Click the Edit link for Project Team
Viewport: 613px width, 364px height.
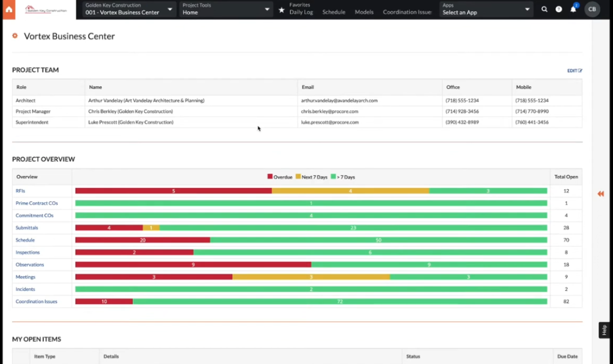point(574,71)
